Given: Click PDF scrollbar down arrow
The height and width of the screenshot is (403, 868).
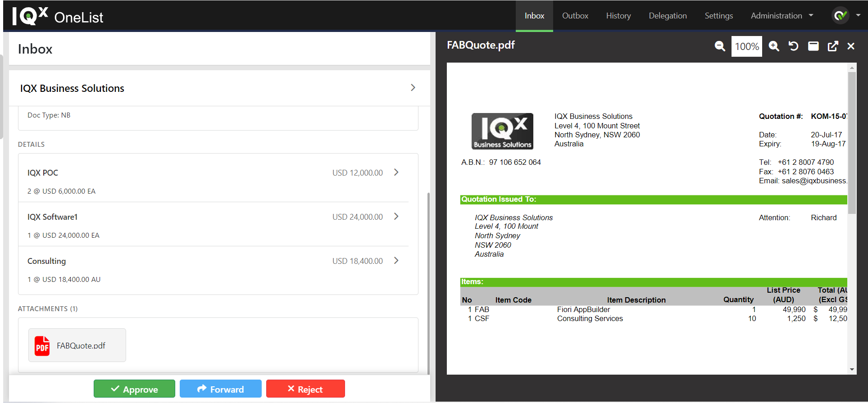Looking at the screenshot, I should coord(852,370).
